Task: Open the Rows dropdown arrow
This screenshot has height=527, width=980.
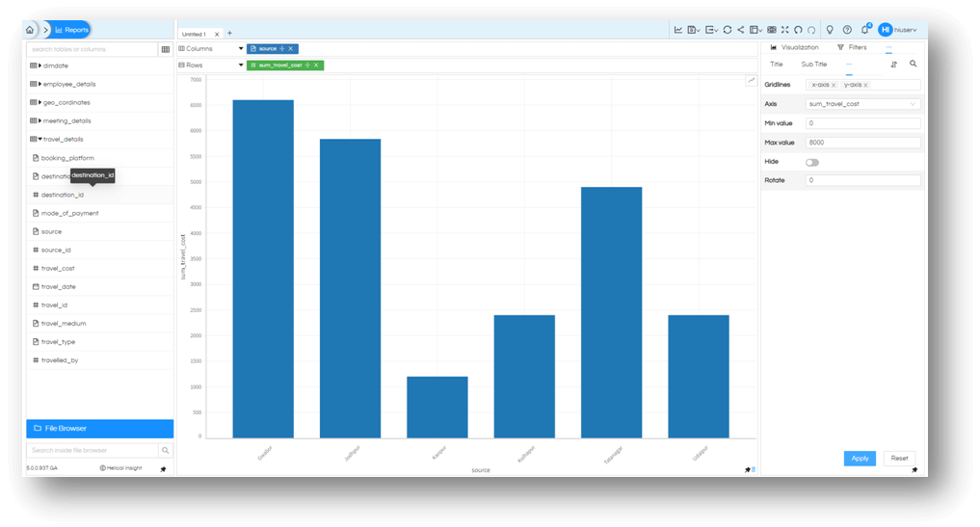Action: coord(241,65)
